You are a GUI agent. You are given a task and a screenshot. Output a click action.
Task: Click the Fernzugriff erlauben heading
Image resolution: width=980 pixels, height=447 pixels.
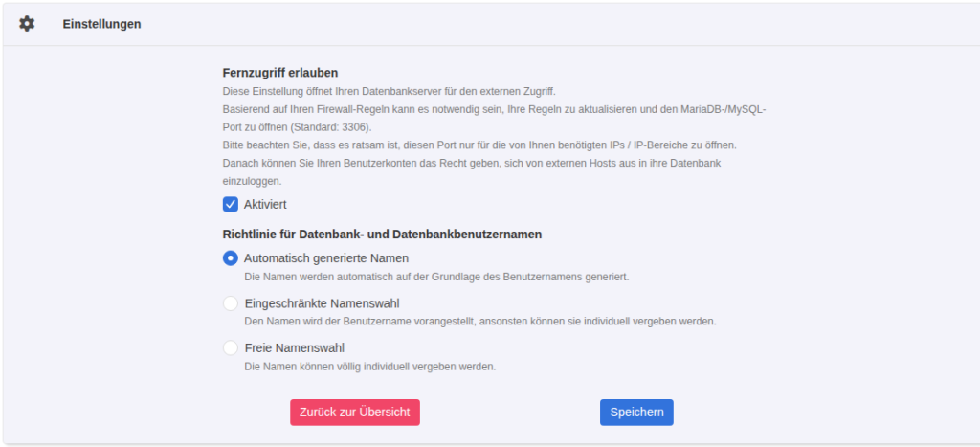pyautogui.click(x=280, y=73)
